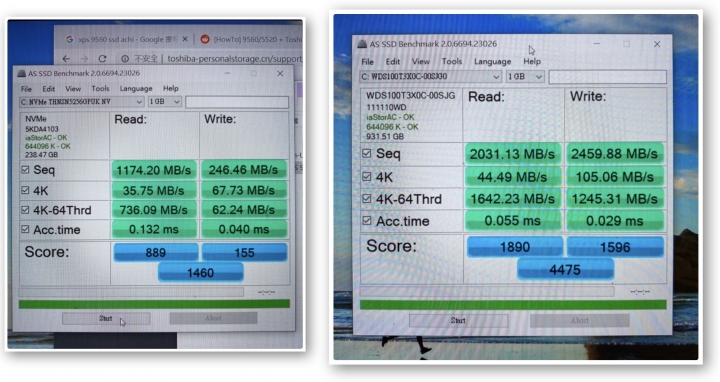This screenshot has height=382, width=720.
Task: Open drive dropdown showing WDS100T3X0C-00SJG0
Action: coord(430,77)
